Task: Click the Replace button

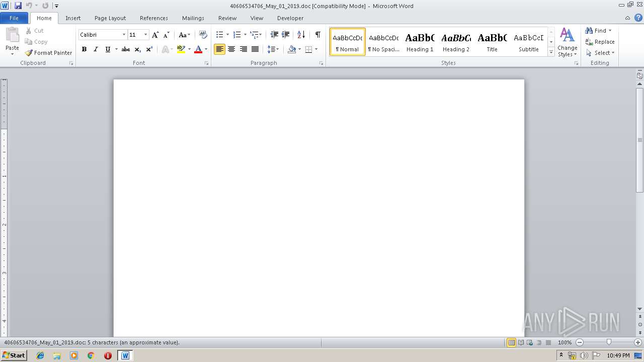Action: (600, 42)
